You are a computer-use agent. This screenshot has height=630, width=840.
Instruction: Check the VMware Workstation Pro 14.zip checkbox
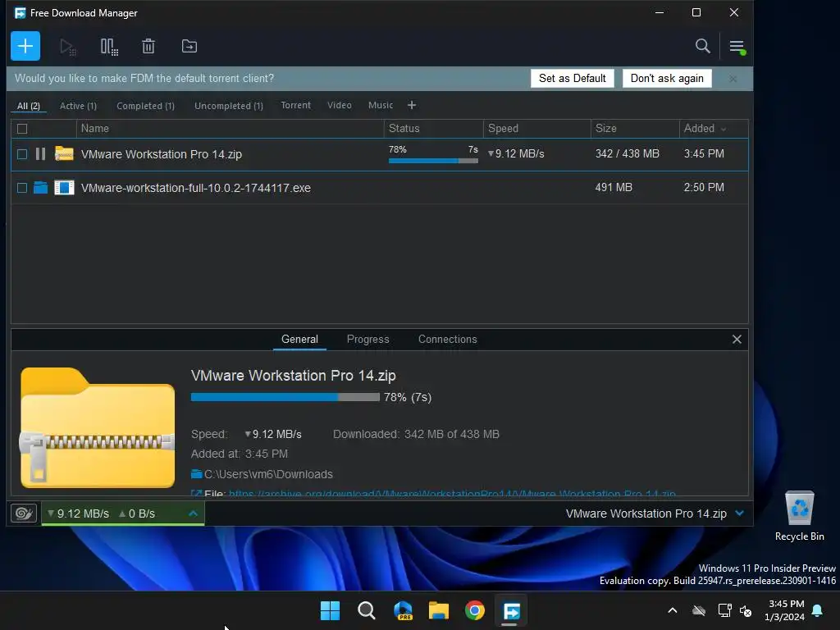22,154
